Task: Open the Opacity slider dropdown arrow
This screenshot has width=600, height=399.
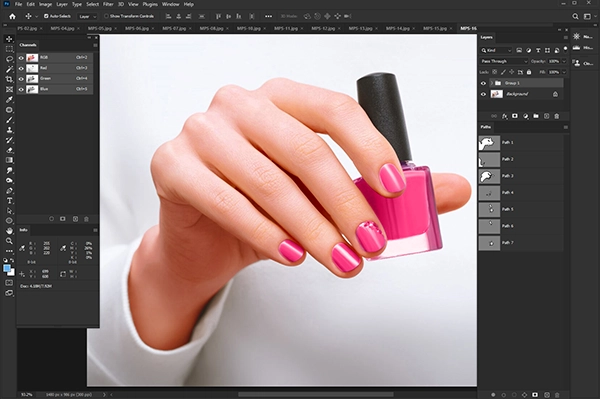Action: point(564,61)
